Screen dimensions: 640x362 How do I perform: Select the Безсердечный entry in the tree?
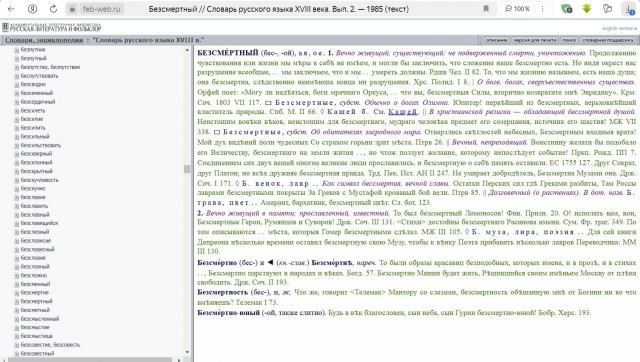38,102
